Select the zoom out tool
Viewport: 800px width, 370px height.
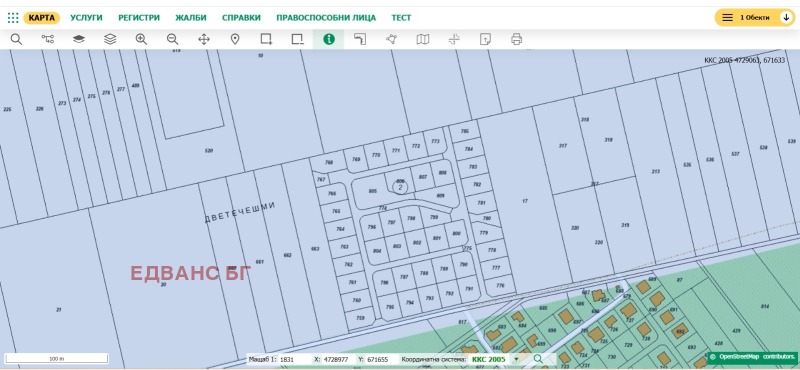pos(172,39)
